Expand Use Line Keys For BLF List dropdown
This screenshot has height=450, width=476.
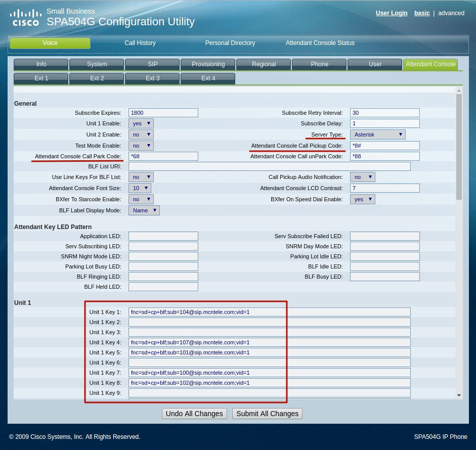point(141,177)
